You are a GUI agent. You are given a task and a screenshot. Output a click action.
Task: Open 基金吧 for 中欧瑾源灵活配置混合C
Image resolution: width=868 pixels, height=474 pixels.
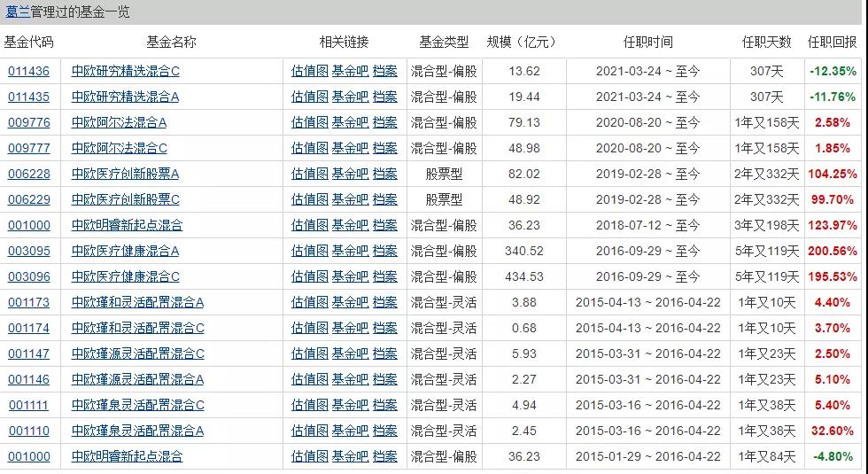click(x=351, y=354)
